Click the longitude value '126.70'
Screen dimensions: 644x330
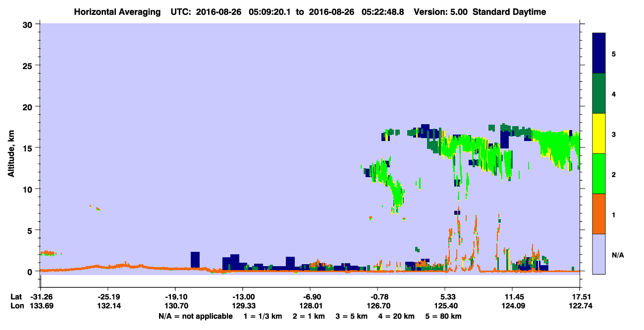click(377, 306)
